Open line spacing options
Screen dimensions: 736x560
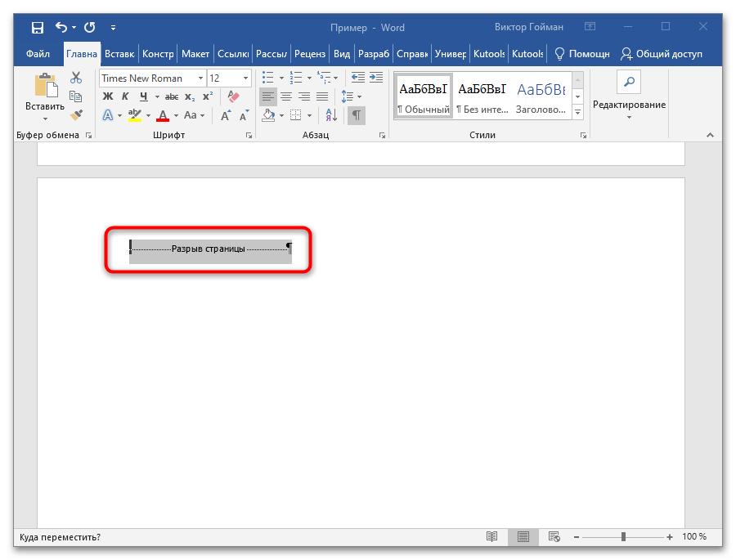pyautogui.click(x=351, y=96)
